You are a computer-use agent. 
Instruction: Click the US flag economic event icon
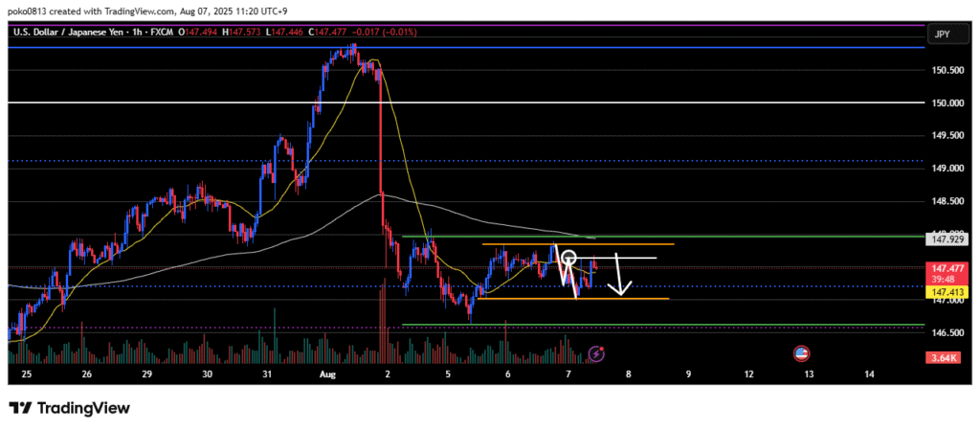coord(802,353)
